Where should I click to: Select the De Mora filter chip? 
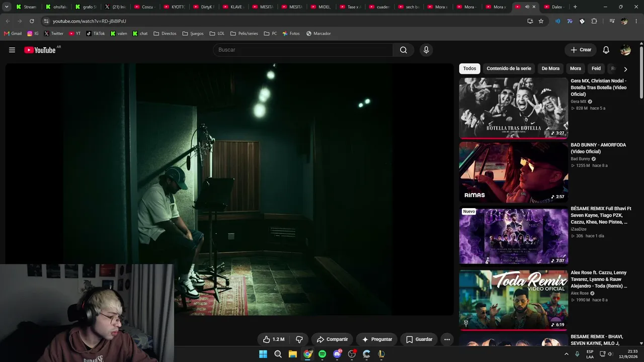[550, 68]
